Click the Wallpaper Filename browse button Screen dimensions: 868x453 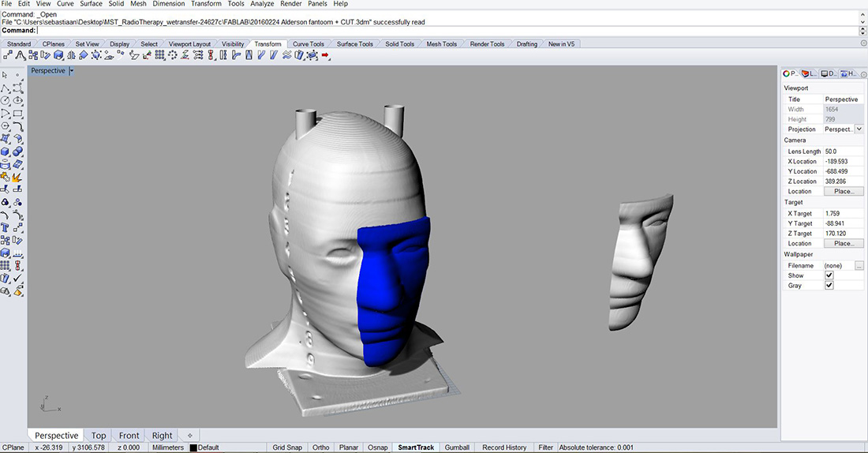pyautogui.click(x=859, y=265)
